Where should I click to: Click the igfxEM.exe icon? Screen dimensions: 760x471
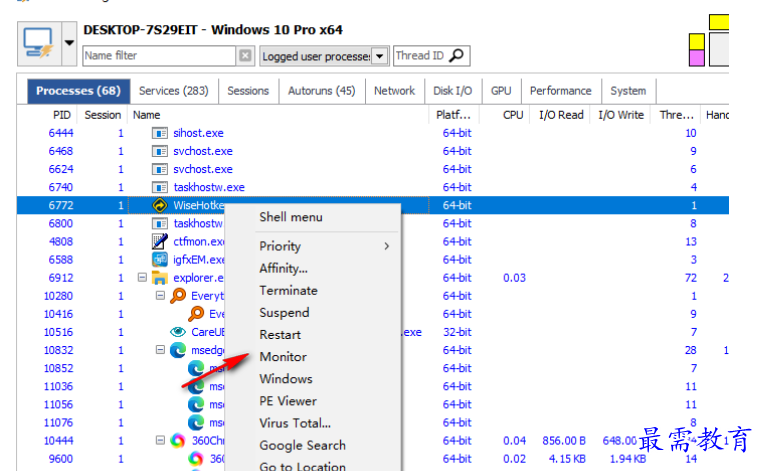tap(159, 260)
